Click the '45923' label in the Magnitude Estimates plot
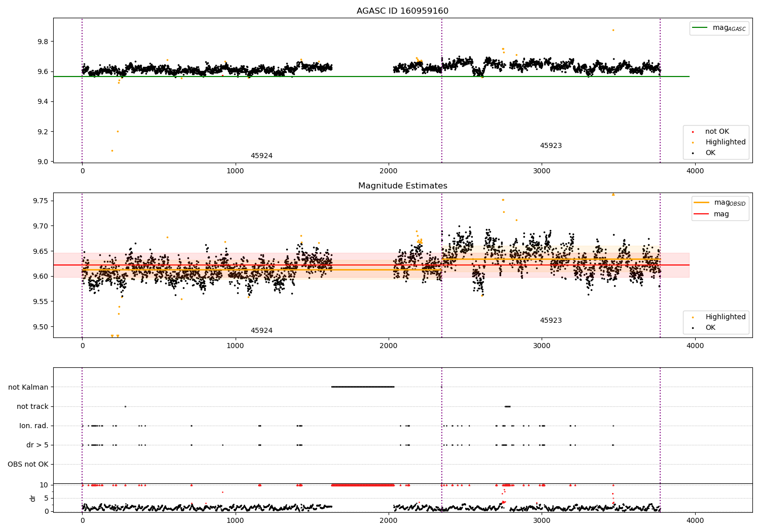760x532 pixels. point(551,321)
